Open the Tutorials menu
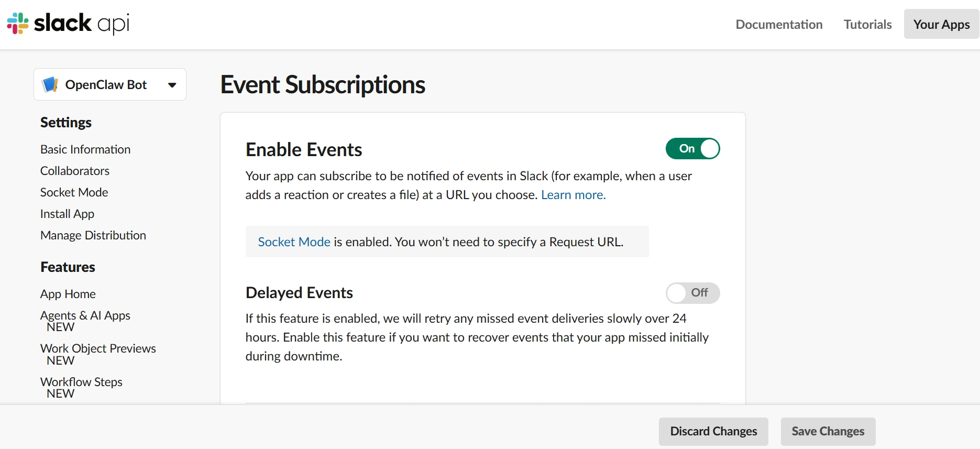The width and height of the screenshot is (980, 449). click(867, 25)
